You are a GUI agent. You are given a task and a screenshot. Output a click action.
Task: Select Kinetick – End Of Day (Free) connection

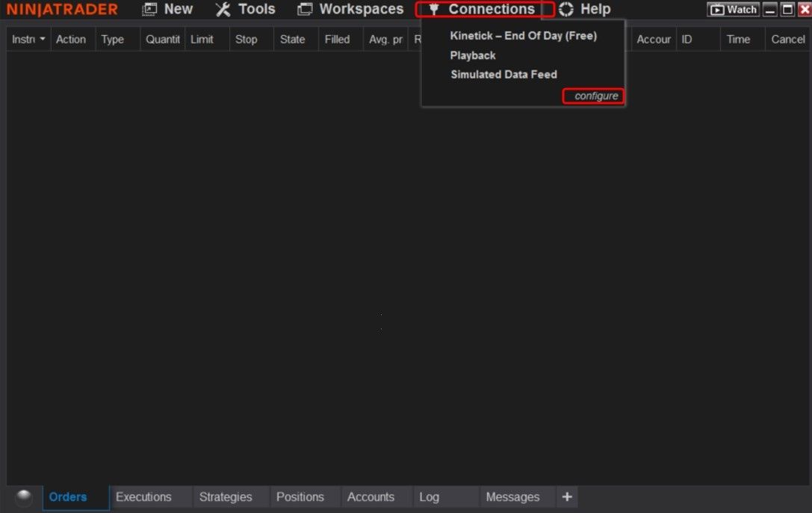tap(523, 36)
